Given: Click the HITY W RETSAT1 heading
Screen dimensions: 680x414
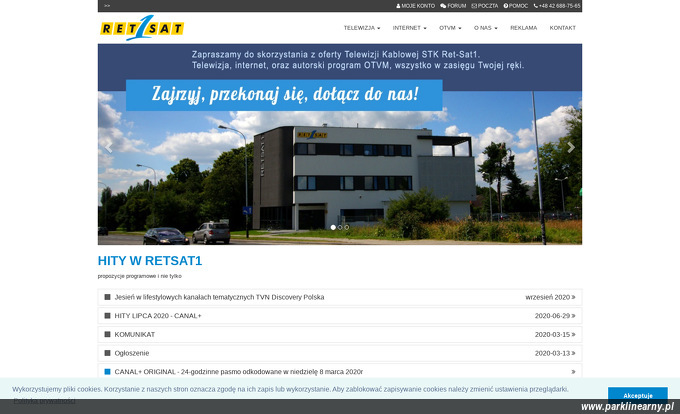Looking at the screenshot, I should click(150, 261).
